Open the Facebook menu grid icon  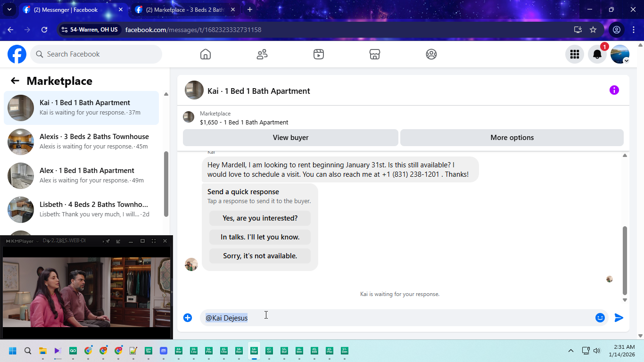[x=575, y=54]
